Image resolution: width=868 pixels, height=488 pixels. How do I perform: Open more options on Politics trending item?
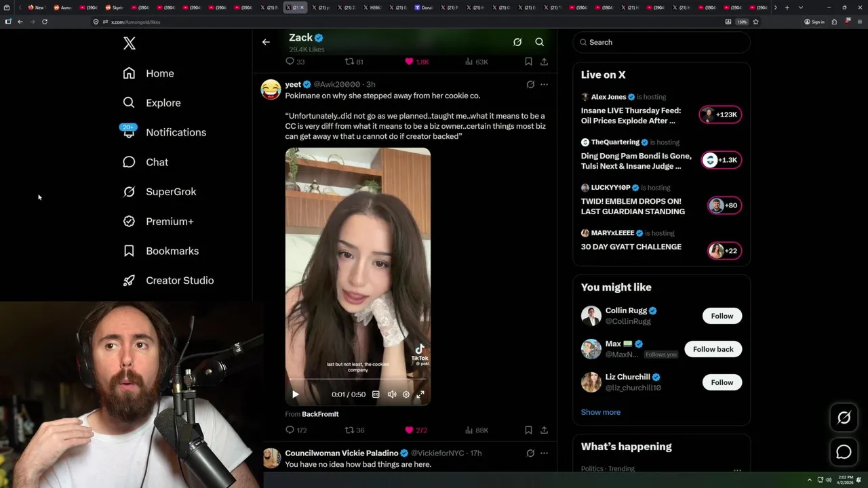click(x=737, y=470)
